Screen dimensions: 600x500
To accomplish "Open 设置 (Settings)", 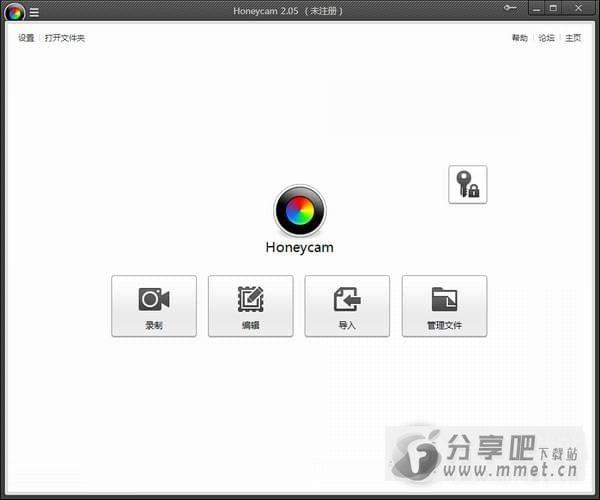I will click(x=26, y=38).
